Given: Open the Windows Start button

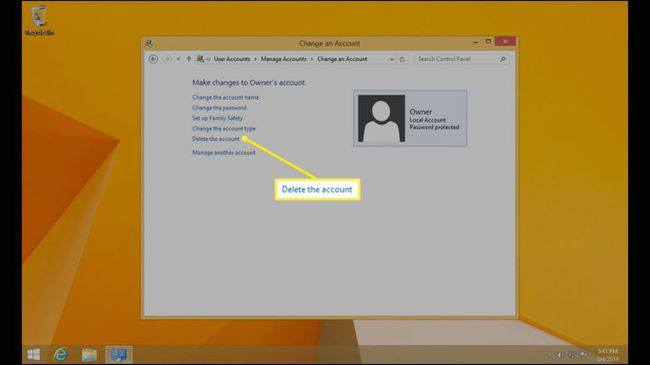Looking at the screenshot, I should pos(34,355).
